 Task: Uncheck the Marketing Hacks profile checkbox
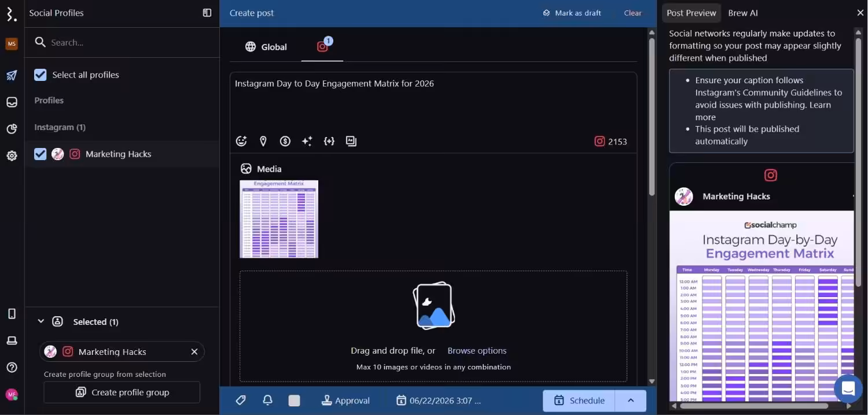pos(40,154)
